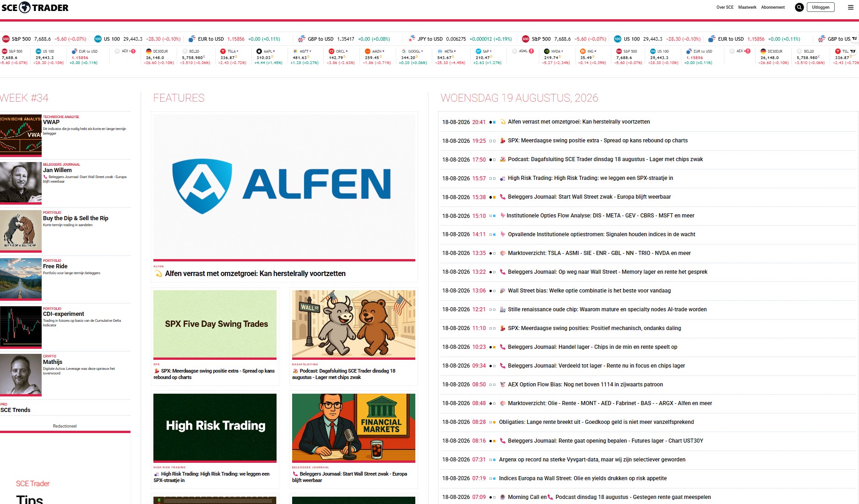The image size is (859, 504).
Task: Click the SAP ticker icon
Action: pos(478,51)
